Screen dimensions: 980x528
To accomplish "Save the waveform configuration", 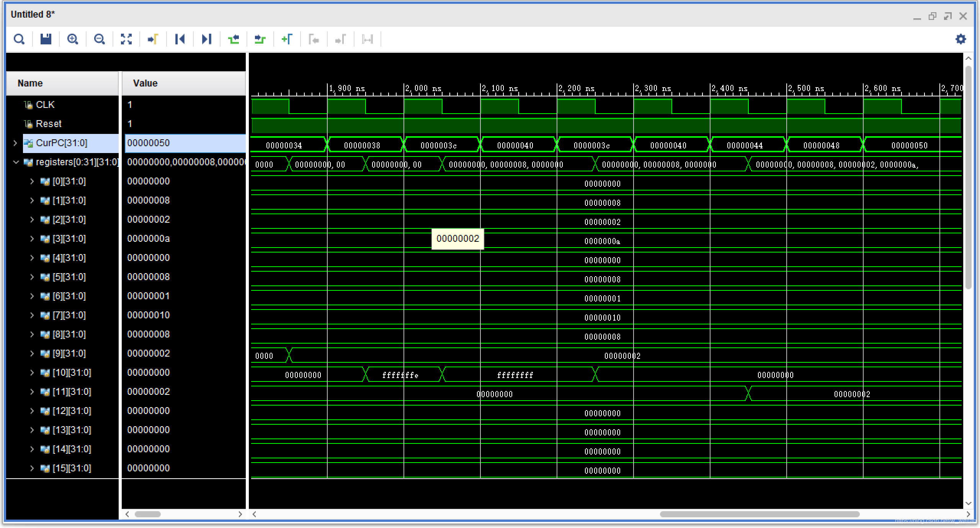I will pyautogui.click(x=46, y=39).
